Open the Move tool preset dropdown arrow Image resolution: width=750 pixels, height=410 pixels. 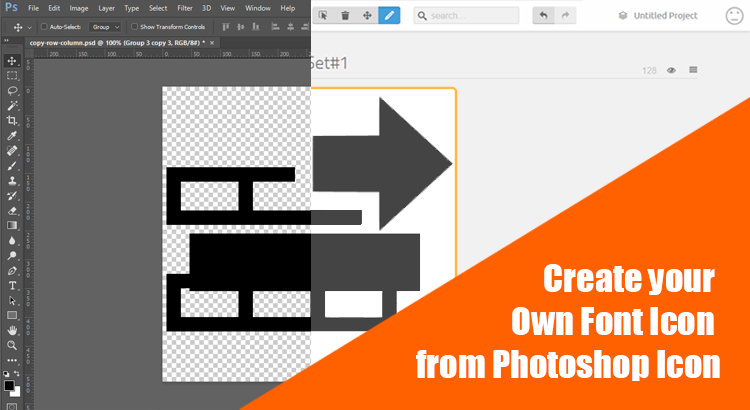30,27
